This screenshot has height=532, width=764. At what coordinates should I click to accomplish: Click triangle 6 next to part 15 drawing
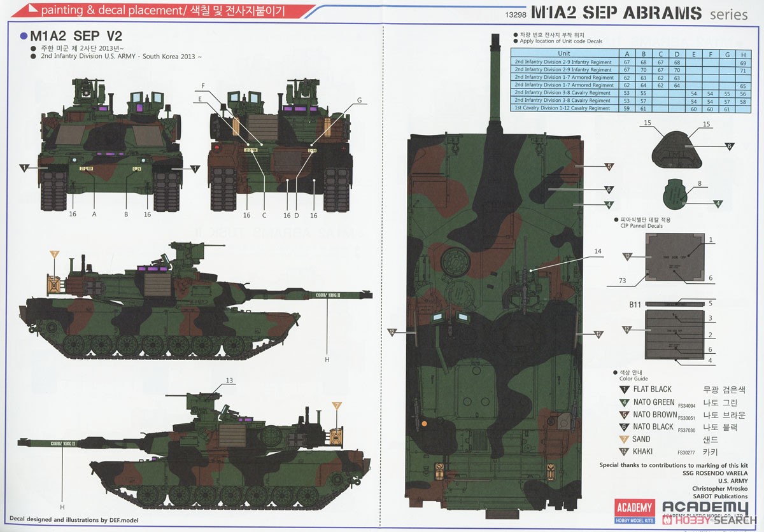click(x=730, y=146)
